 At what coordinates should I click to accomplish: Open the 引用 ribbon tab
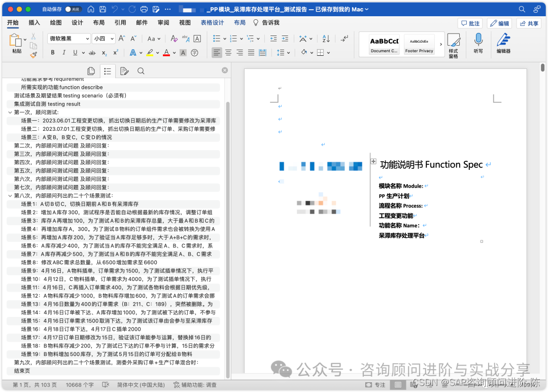pyautogui.click(x=120, y=23)
